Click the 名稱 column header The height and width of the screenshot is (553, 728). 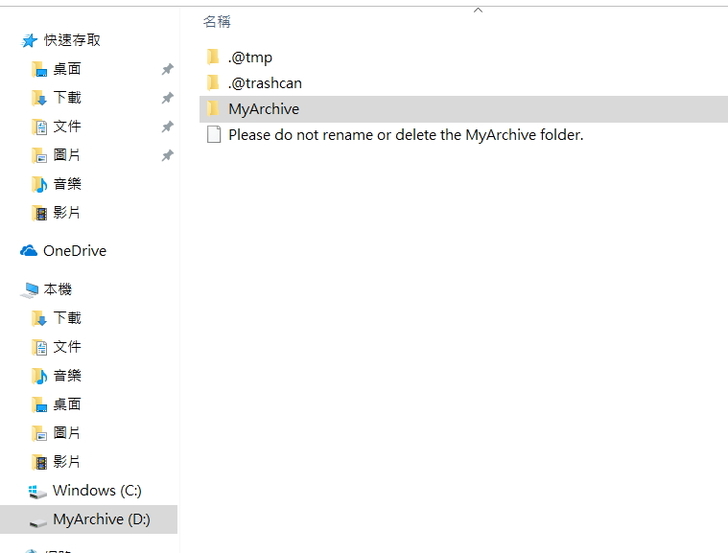click(x=217, y=21)
